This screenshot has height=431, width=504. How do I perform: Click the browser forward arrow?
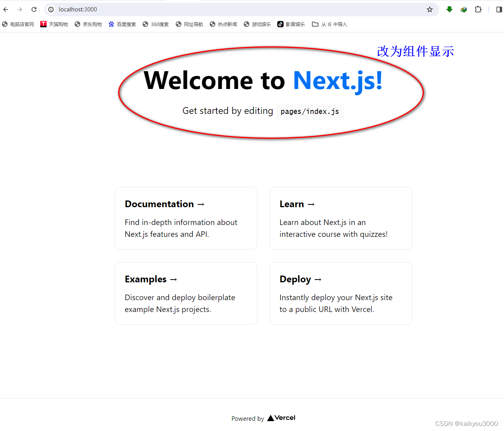click(x=20, y=9)
